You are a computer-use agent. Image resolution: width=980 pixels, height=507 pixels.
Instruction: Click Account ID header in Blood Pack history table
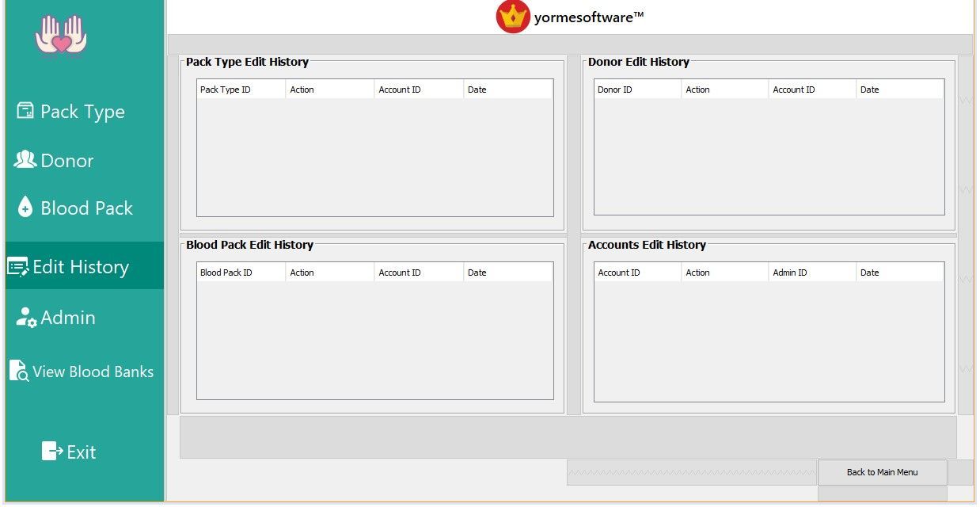click(x=419, y=273)
